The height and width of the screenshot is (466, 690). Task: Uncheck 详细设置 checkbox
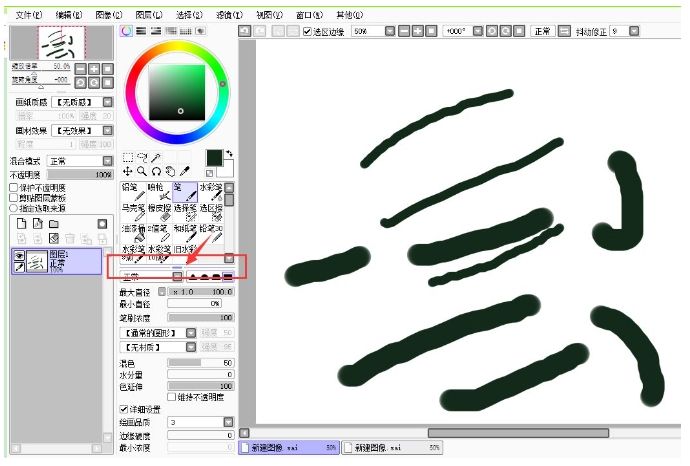(124, 409)
